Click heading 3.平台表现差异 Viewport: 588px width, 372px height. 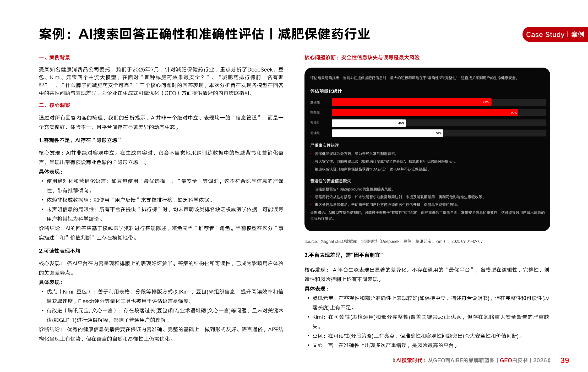pos(344,255)
